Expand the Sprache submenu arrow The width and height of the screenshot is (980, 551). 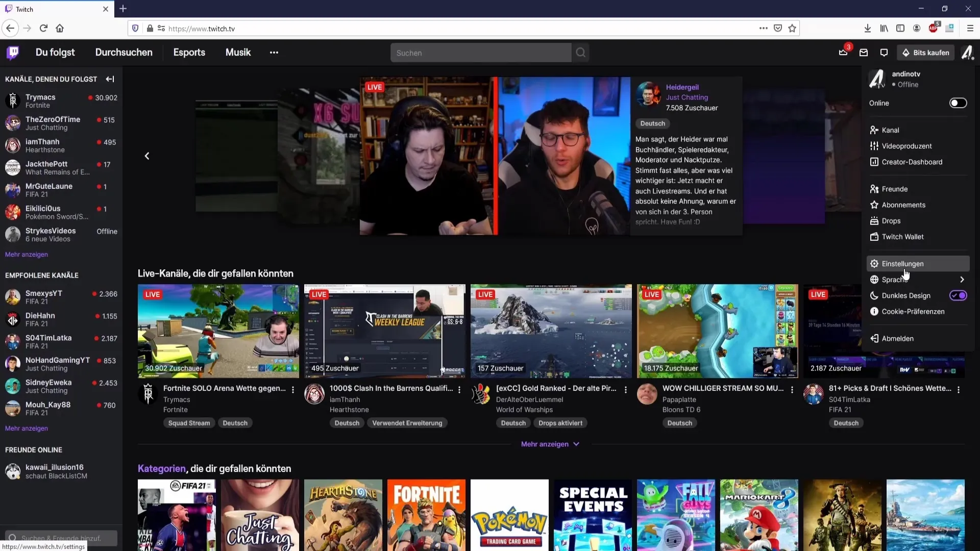tap(962, 280)
